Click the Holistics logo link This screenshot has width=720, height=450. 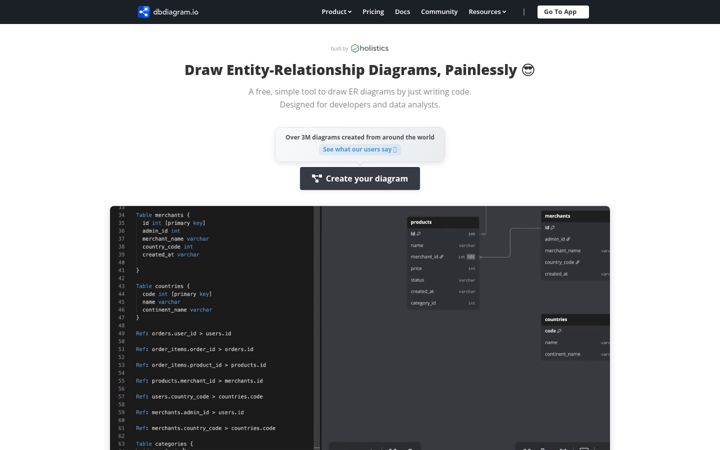coord(370,48)
